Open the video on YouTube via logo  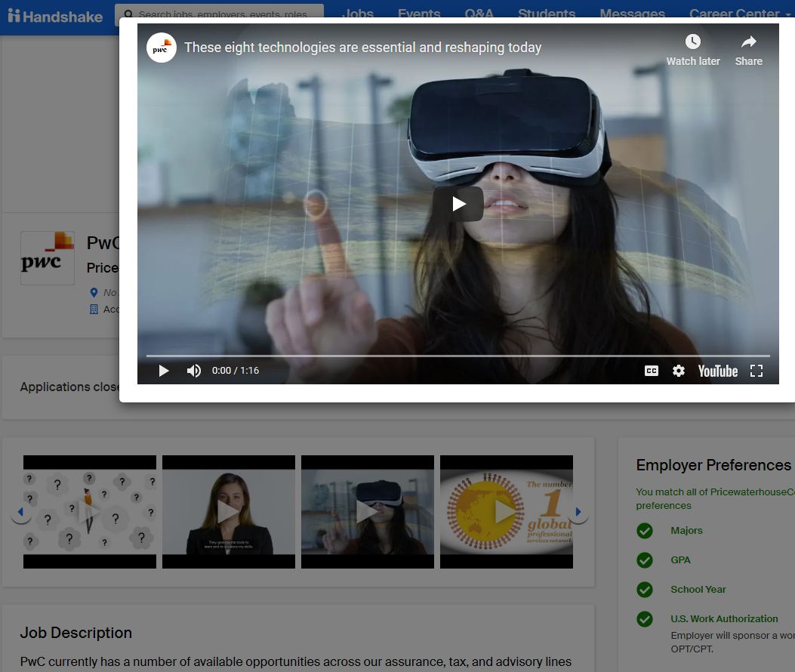coord(717,371)
